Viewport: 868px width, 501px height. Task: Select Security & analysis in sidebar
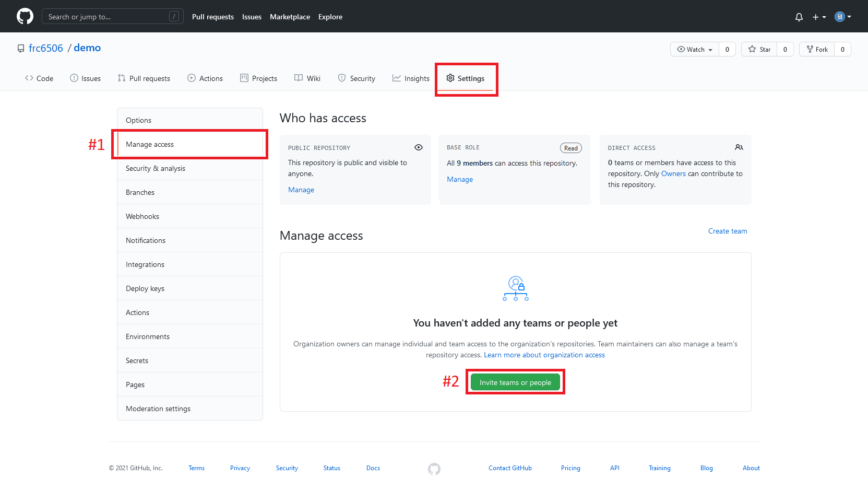[x=190, y=168]
